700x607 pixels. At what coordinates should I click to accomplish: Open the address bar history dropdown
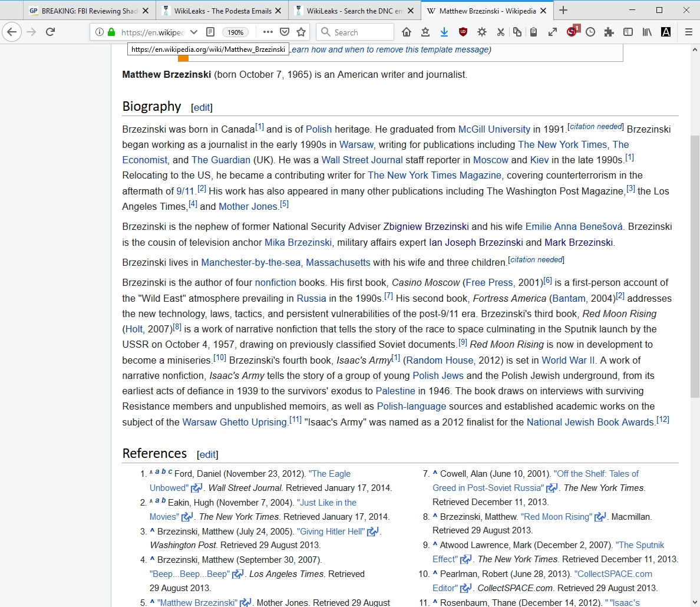[193, 32]
